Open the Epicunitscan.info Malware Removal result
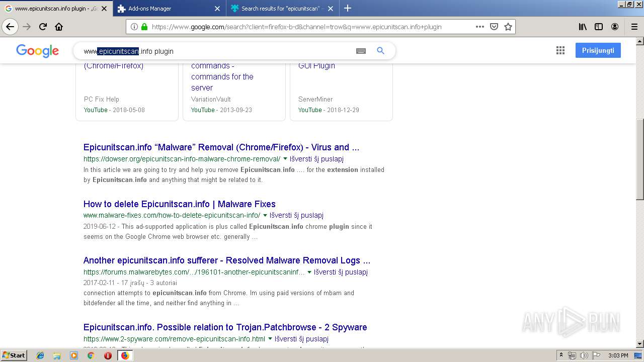The width and height of the screenshot is (644, 362). coord(221,147)
